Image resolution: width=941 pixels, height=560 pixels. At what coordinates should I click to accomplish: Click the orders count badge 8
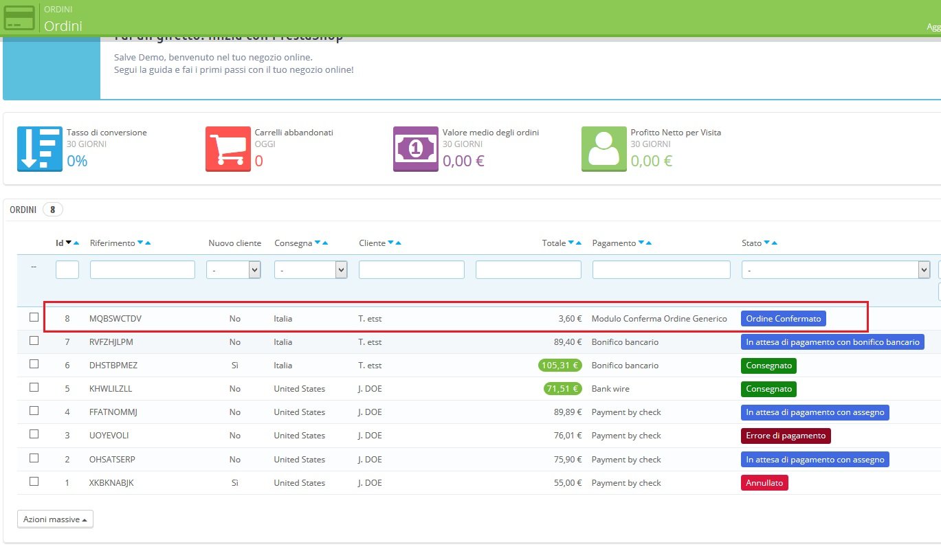[x=53, y=210]
